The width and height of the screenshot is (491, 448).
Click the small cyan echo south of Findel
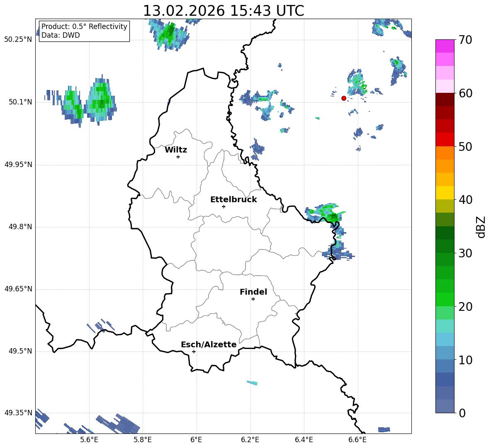252,383
